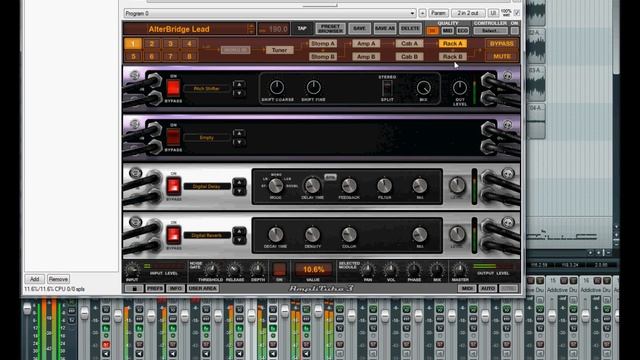Open the Program 0 dropdown

(270, 13)
